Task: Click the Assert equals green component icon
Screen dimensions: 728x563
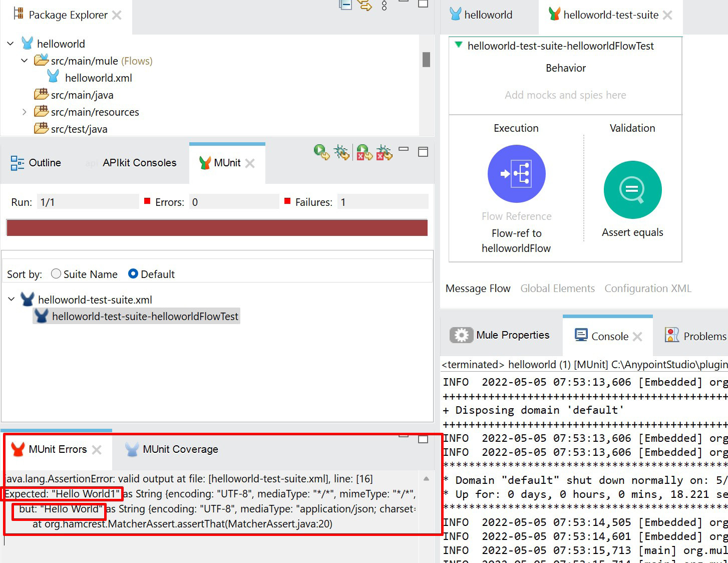Action: tap(632, 190)
